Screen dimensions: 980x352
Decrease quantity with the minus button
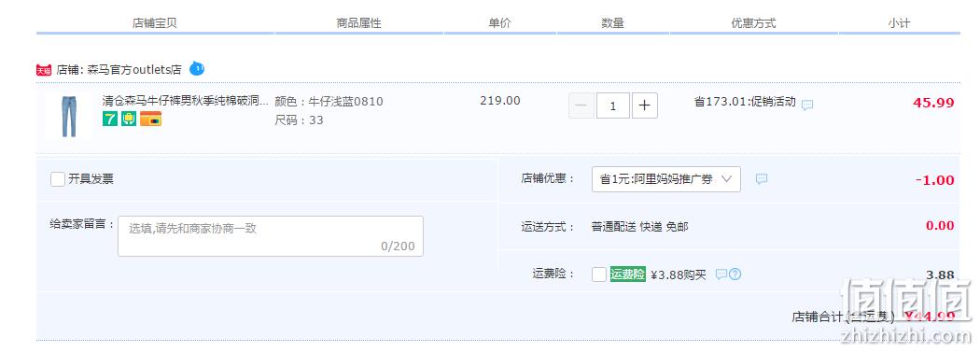[581, 106]
